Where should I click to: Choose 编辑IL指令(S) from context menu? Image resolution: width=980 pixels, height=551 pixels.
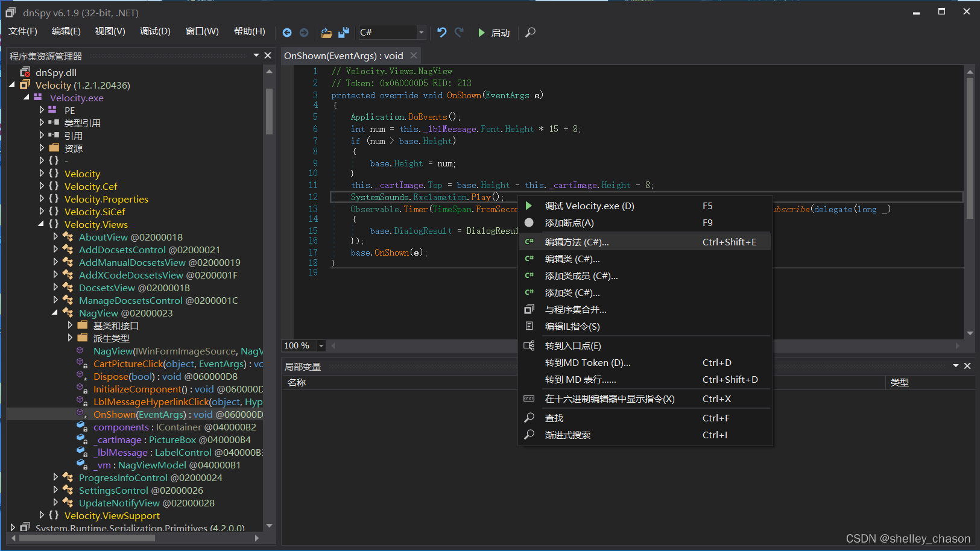(x=645, y=326)
